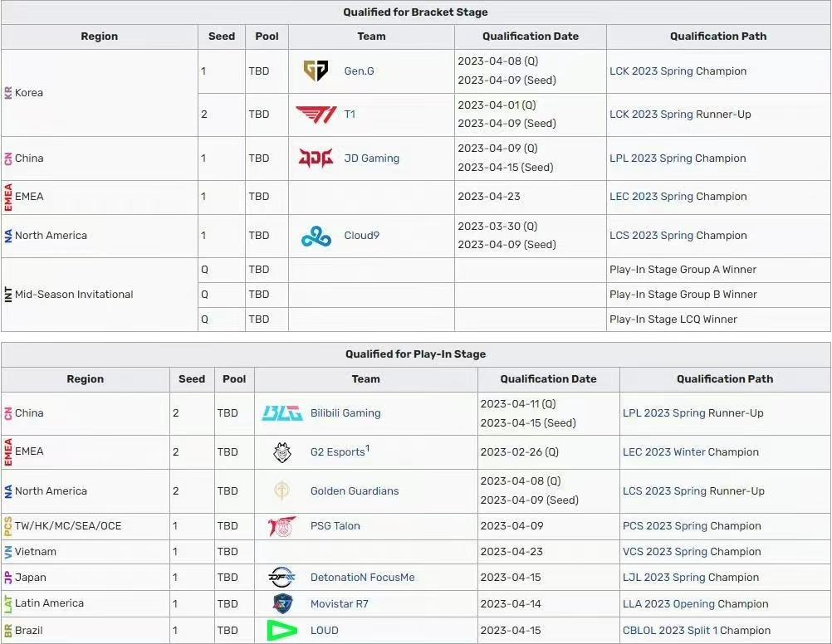
Task: Follow the LEC 2023 Winter link
Action: pyautogui.click(x=658, y=452)
